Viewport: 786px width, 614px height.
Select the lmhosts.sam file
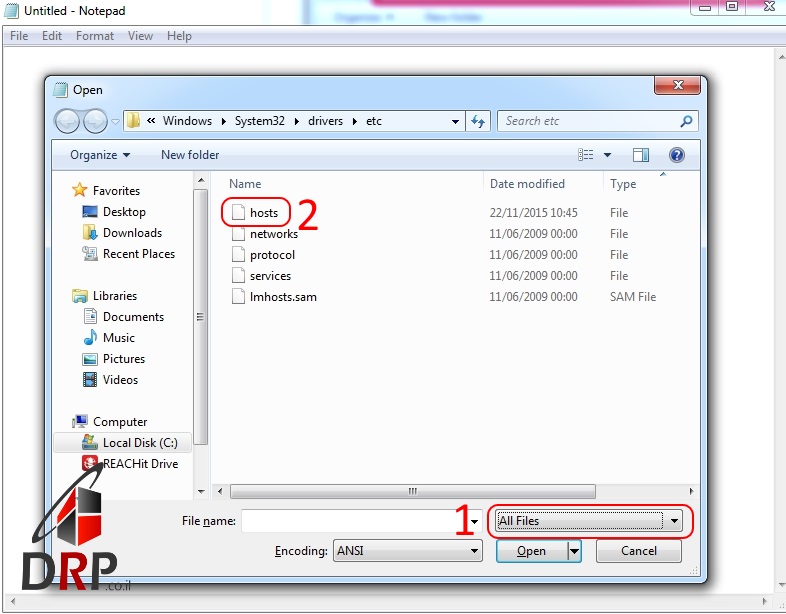[283, 297]
